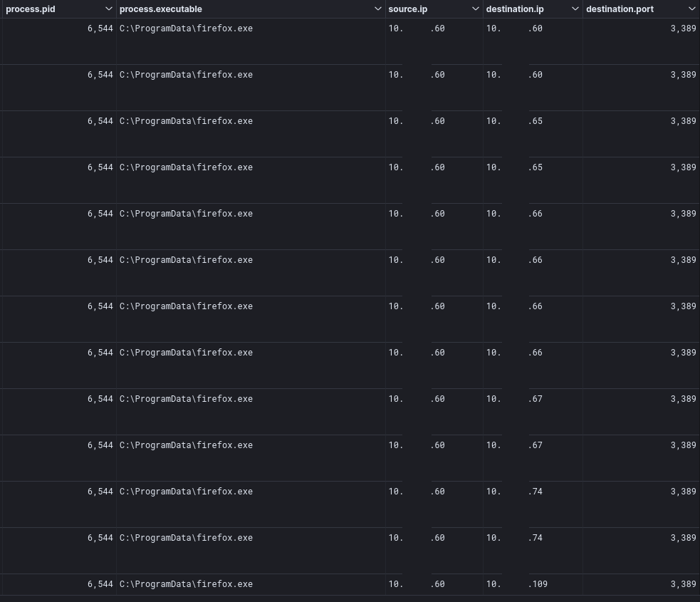Expand the destination.ip column options chevron
Screen dimensions: 700x602
[575, 9]
